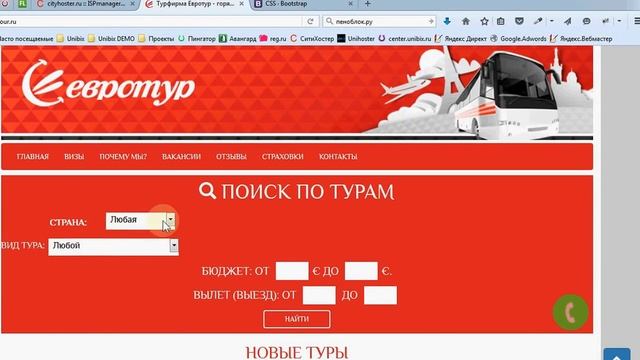Close the Турфирма Евротур tab
The height and width of the screenshot is (360, 640).
pos(242,4)
